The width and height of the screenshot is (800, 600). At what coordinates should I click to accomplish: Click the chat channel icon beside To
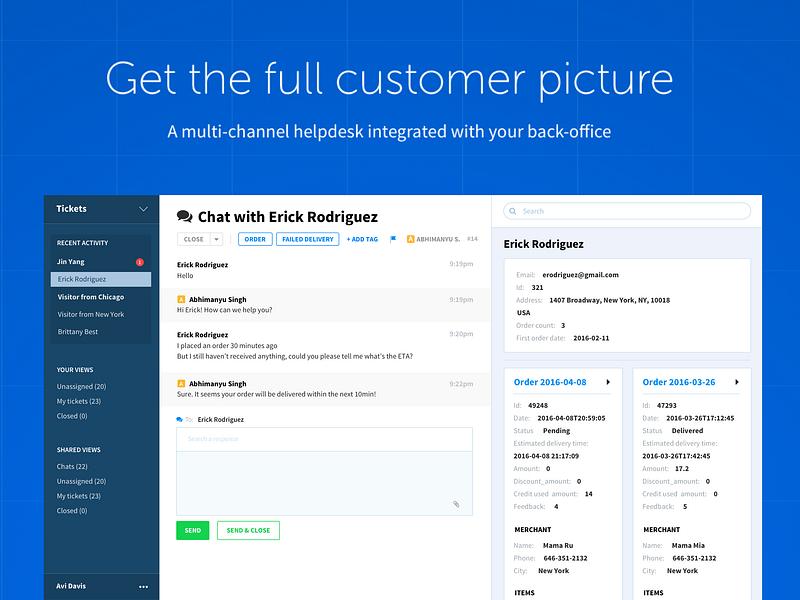click(x=180, y=419)
